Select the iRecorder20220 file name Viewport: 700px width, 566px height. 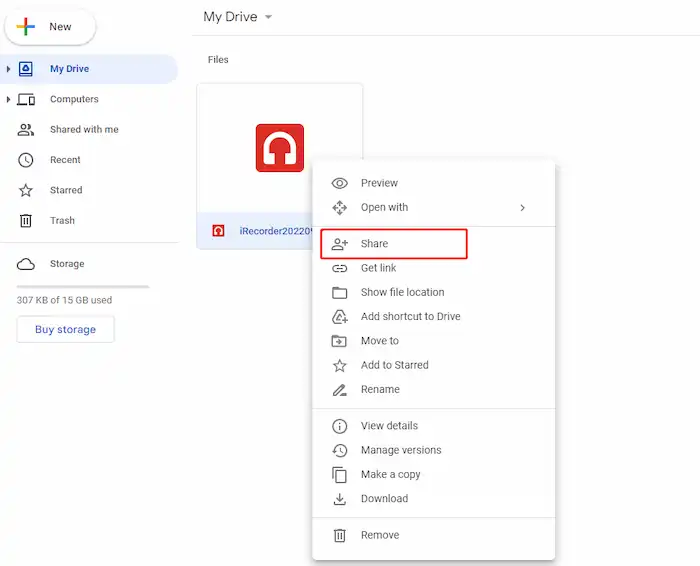click(x=275, y=231)
